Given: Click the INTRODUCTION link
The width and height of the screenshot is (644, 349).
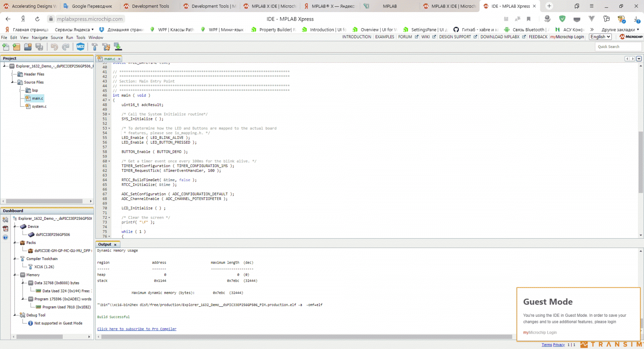Looking at the screenshot, I should pos(357,37).
